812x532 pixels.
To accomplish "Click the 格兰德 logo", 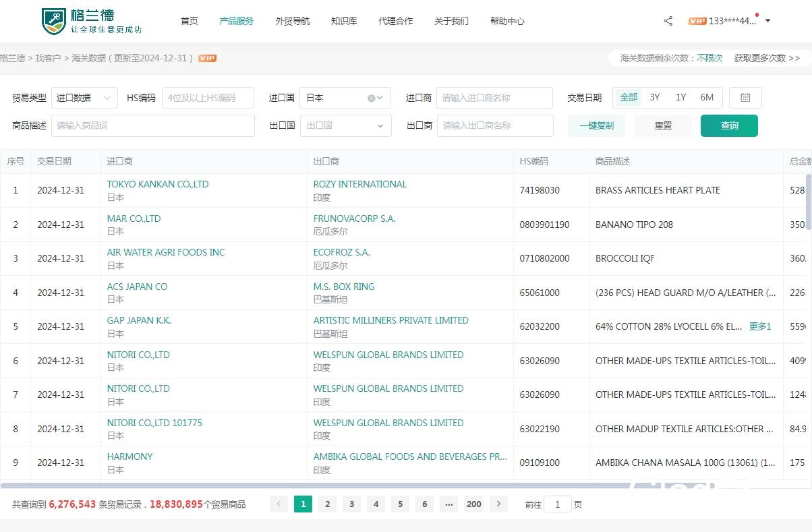I will (92, 21).
